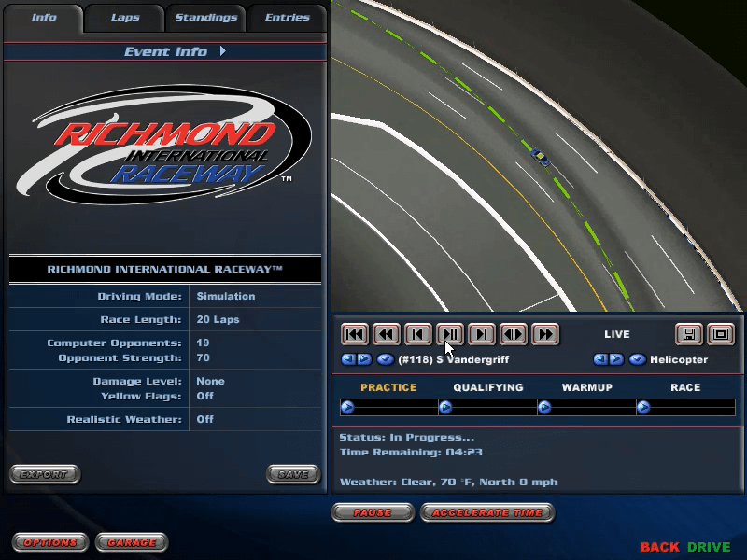The height and width of the screenshot is (560, 747).
Task: Open Options
Action: [x=50, y=542]
